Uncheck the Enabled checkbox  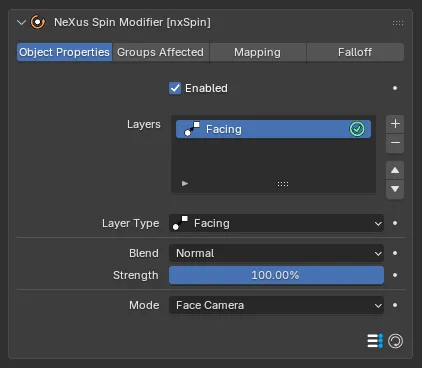[x=175, y=88]
